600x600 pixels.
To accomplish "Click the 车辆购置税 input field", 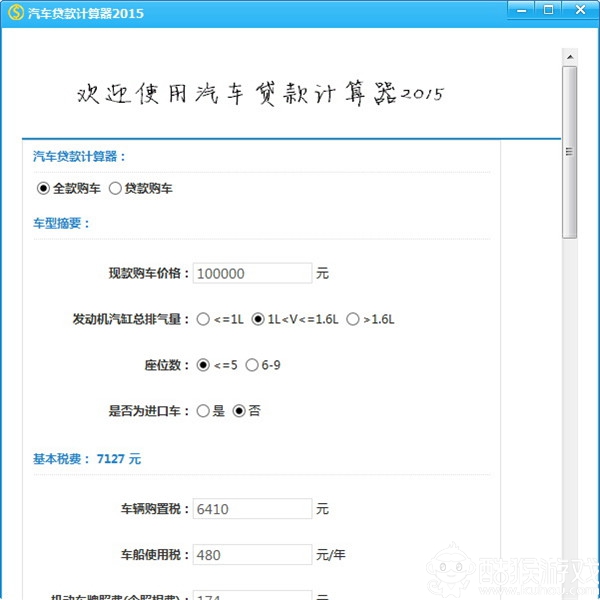I will coord(252,509).
